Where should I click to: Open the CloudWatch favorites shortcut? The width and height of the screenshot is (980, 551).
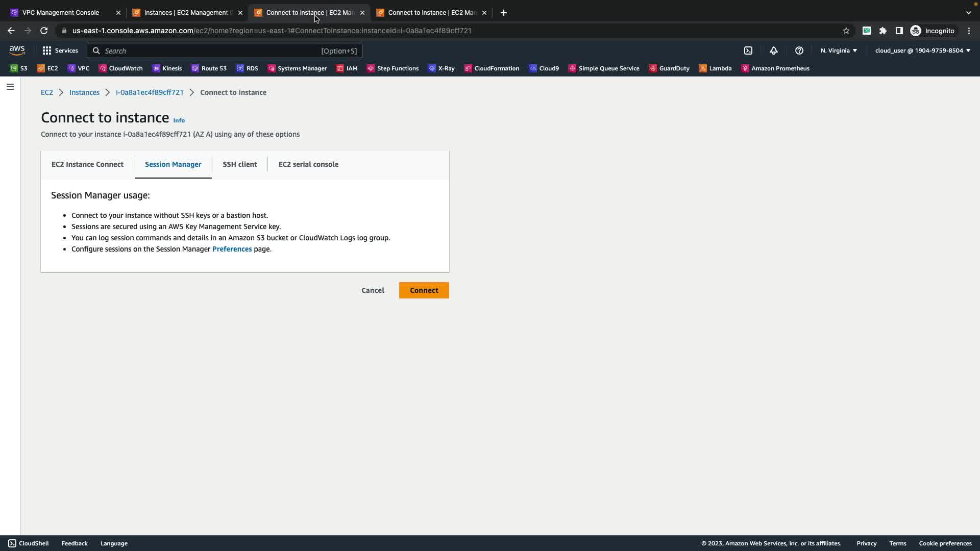coord(120,68)
